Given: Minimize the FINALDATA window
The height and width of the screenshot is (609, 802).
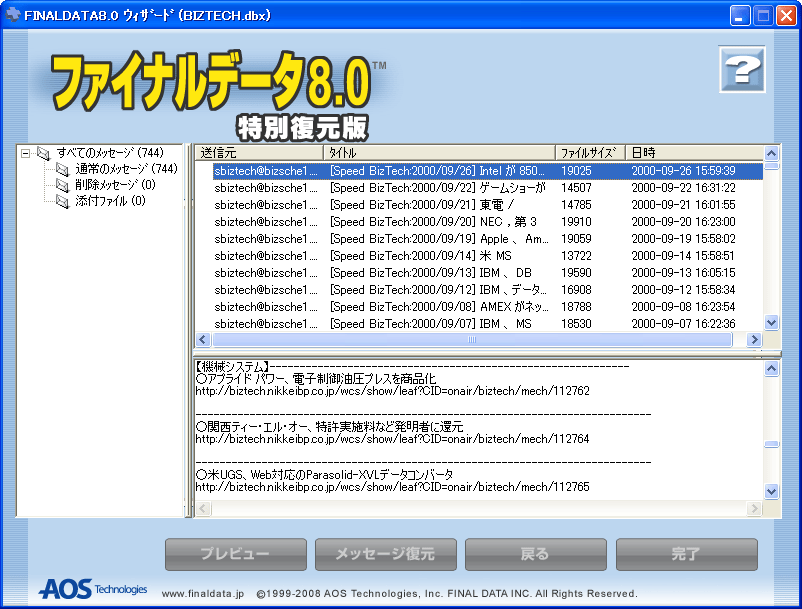Looking at the screenshot, I should click(x=740, y=15).
